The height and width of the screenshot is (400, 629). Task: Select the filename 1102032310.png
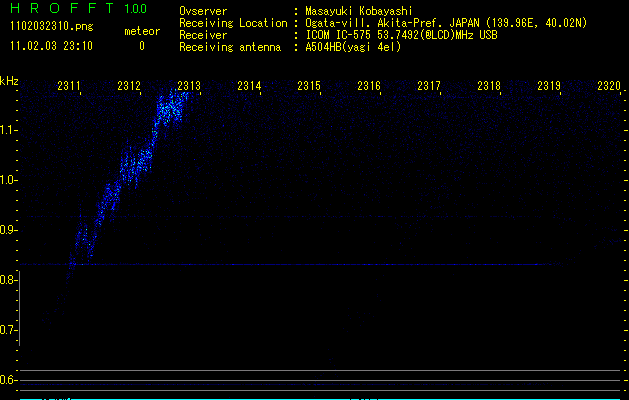click(52, 26)
